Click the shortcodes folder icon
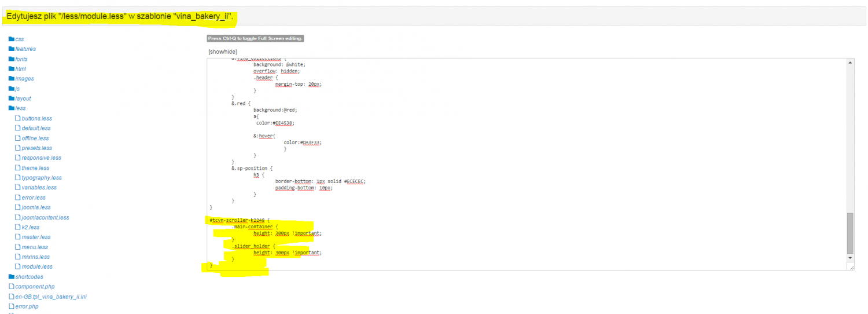The image size is (868, 314). point(11,277)
